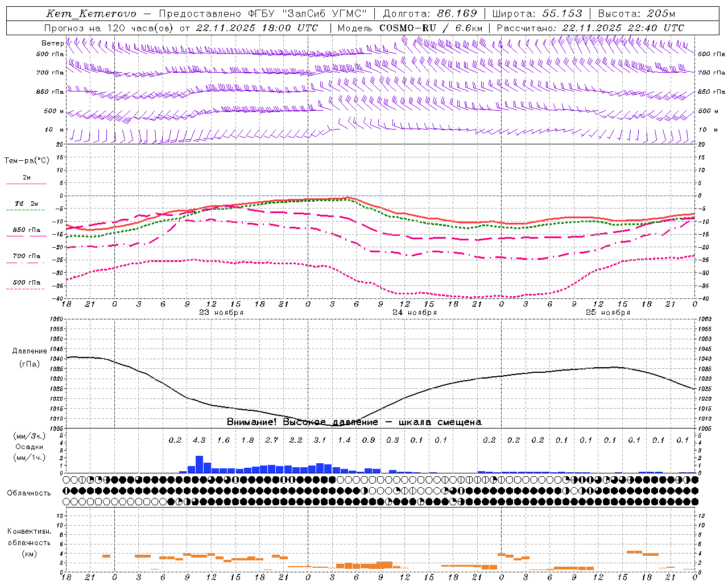
Task: Click the 0.3 precipitation value
Action: coord(392,440)
